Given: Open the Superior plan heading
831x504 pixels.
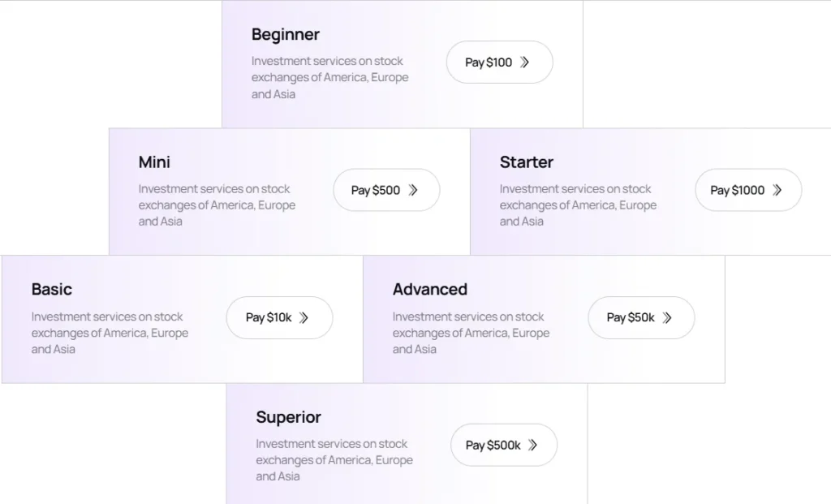Looking at the screenshot, I should pyautogui.click(x=288, y=417).
